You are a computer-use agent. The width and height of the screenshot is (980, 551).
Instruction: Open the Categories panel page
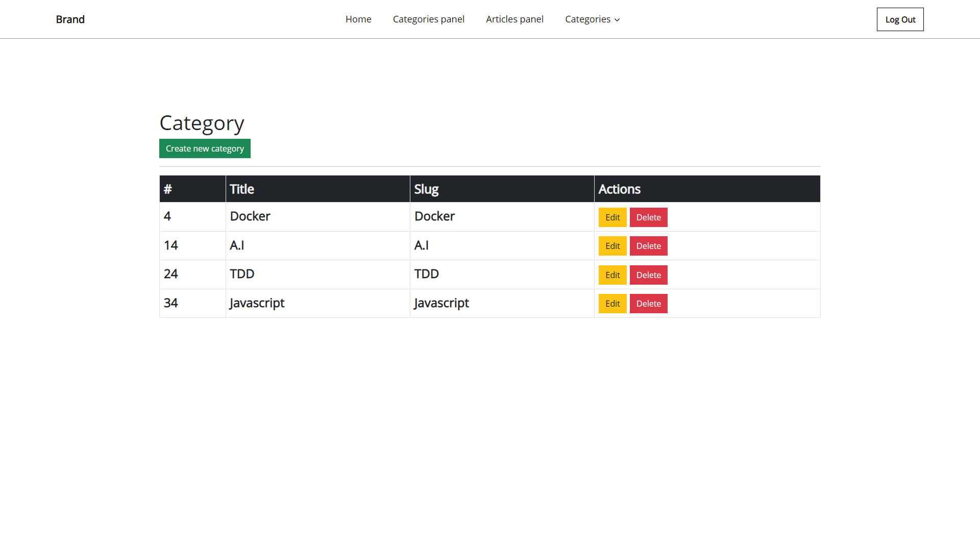429,19
